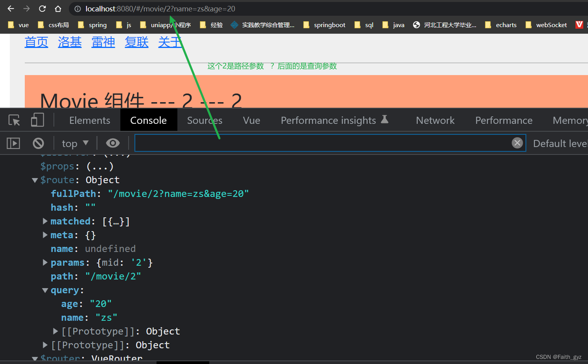This screenshot has width=588, height=364.
Task: Expand the [[Prototype]] under query
Action: (55, 331)
